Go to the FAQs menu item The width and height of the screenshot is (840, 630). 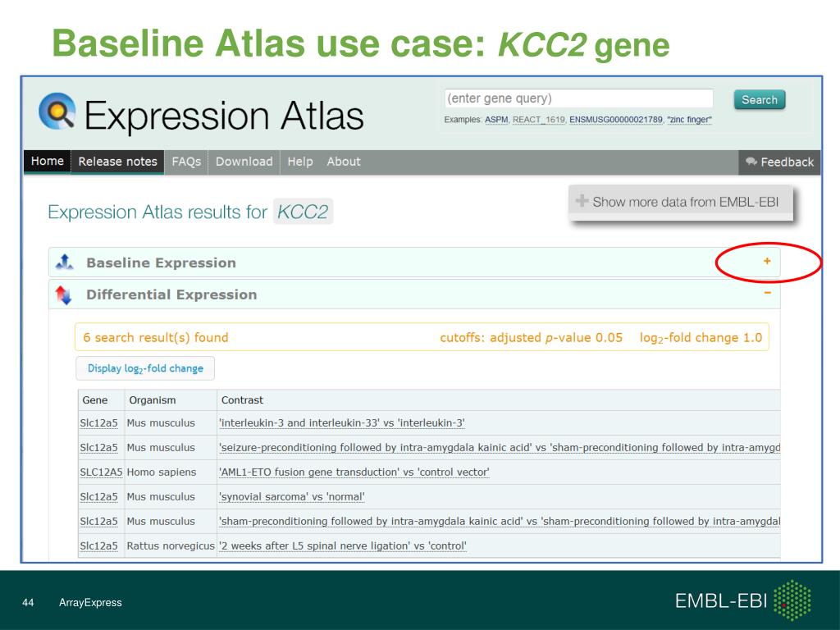186,162
